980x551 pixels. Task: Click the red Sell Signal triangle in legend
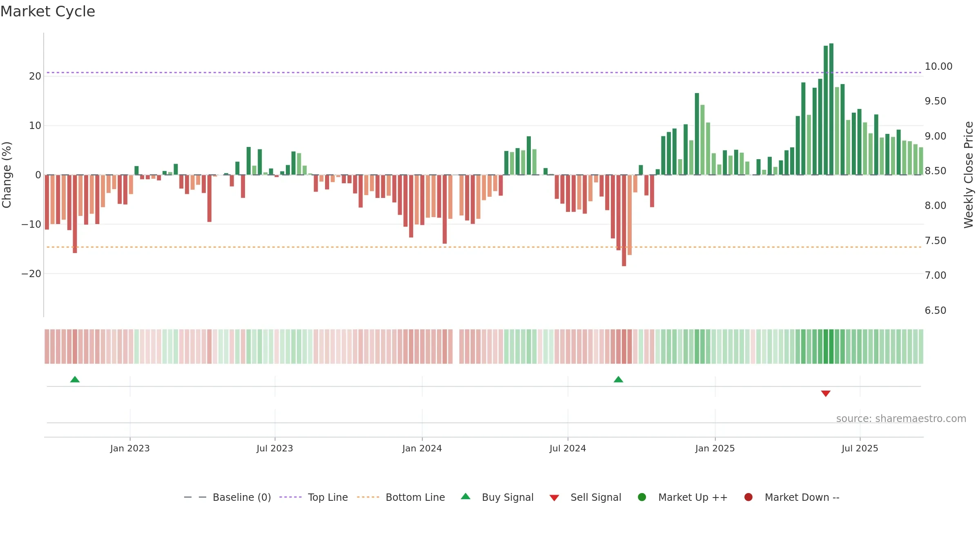[x=554, y=498]
